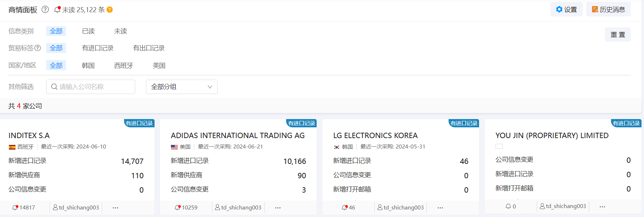
Task: Click the unread notification bell icon
Action: click(57, 10)
